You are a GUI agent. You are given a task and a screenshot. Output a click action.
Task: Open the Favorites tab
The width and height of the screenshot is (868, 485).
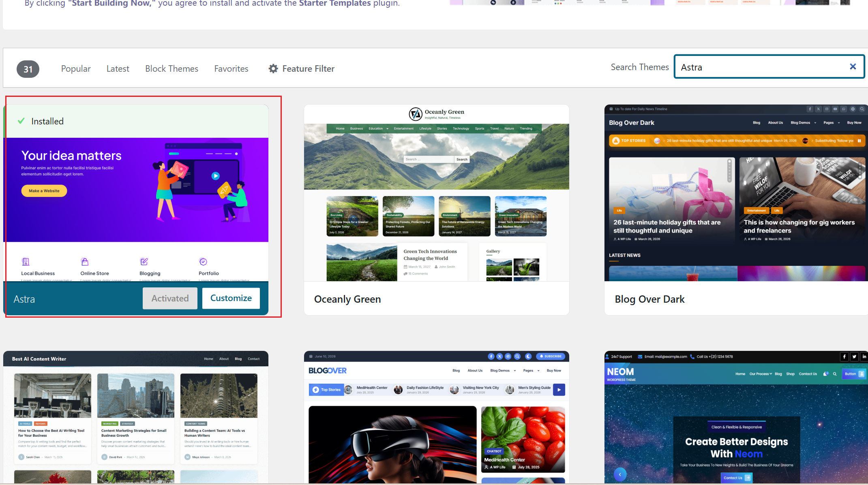[x=231, y=68]
